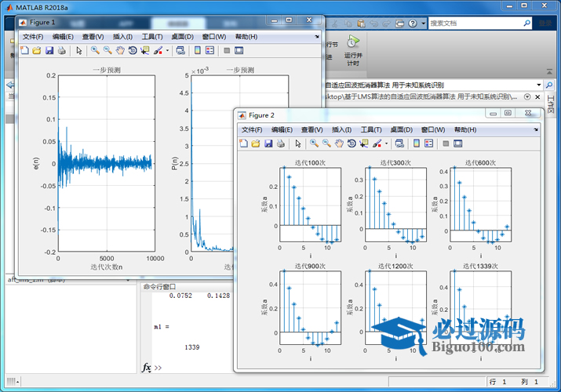This screenshot has width=561, height=392.
Task: Insert Legend icon in Figure 2
Action: click(429, 143)
